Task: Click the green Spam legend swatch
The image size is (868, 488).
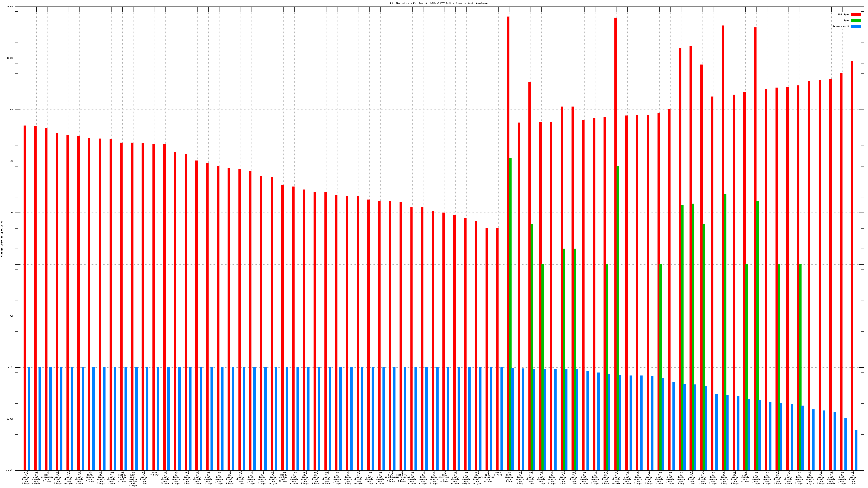Action: [x=856, y=21]
